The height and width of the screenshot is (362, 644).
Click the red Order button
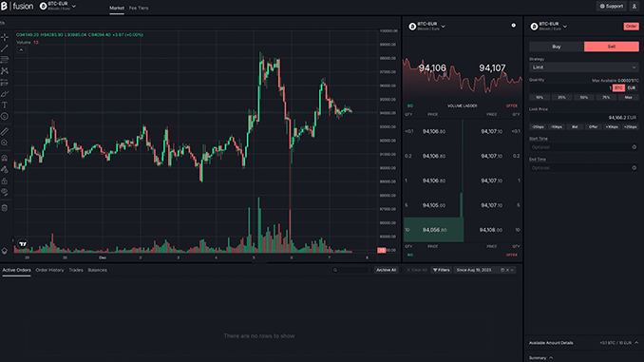click(632, 27)
